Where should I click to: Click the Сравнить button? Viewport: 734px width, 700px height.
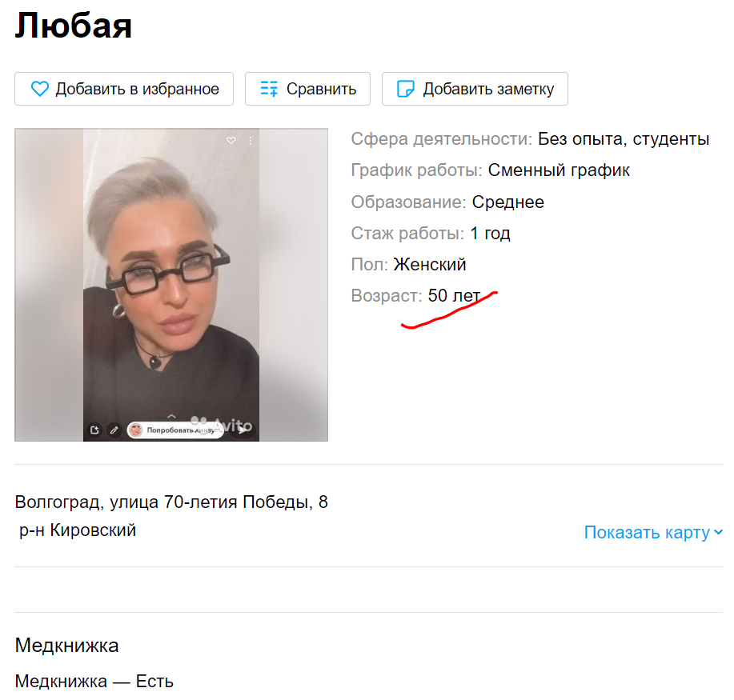pyautogui.click(x=307, y=89)
